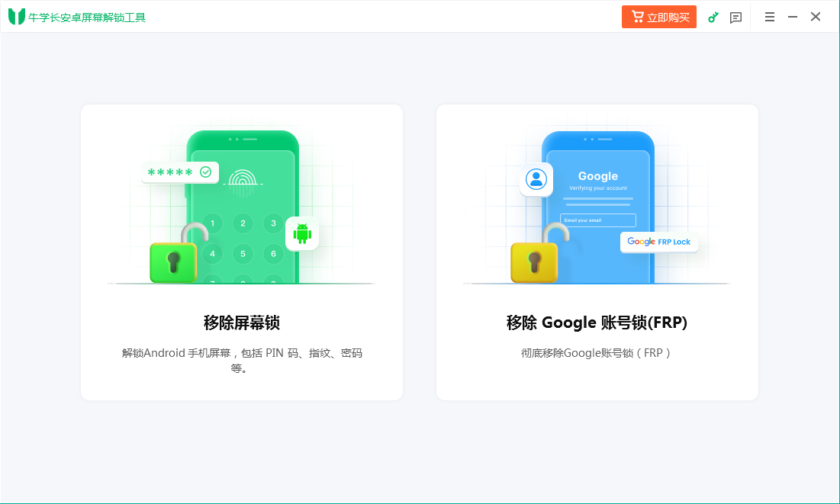Open the hamburger menu in title bar
The image size is (840, 504).
770,17
